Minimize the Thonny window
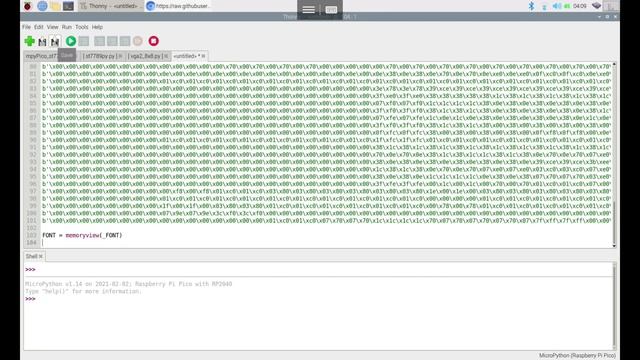This screenshot has height=360, width=640. [599, 17]
